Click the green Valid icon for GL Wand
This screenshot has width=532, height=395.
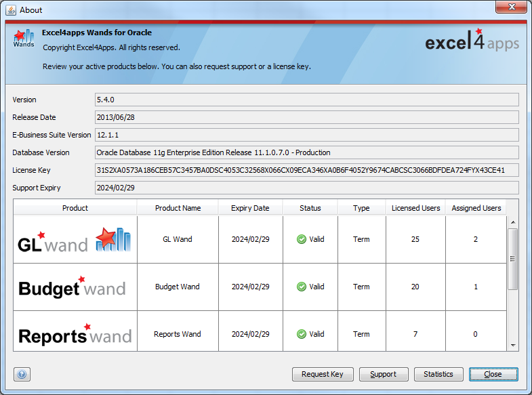click(x=302, y=239)
